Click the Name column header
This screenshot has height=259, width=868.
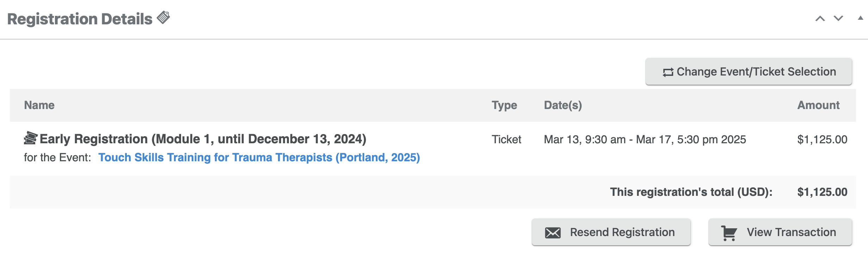pos(39,105)
